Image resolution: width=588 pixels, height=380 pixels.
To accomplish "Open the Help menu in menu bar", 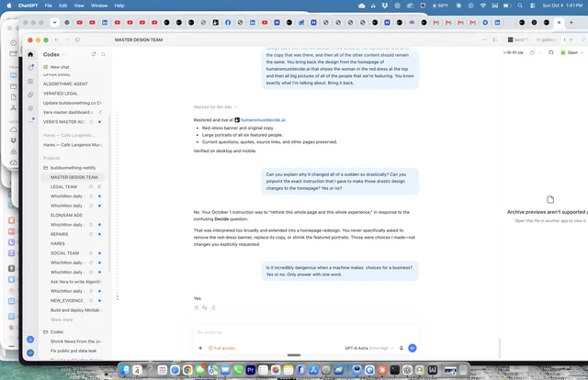I will click(119, 6).
